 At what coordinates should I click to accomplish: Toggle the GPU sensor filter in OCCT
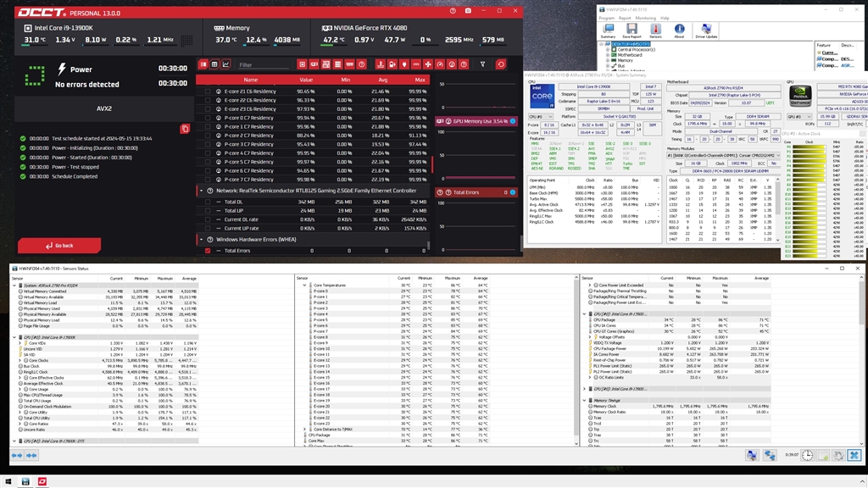click(314, 64)
